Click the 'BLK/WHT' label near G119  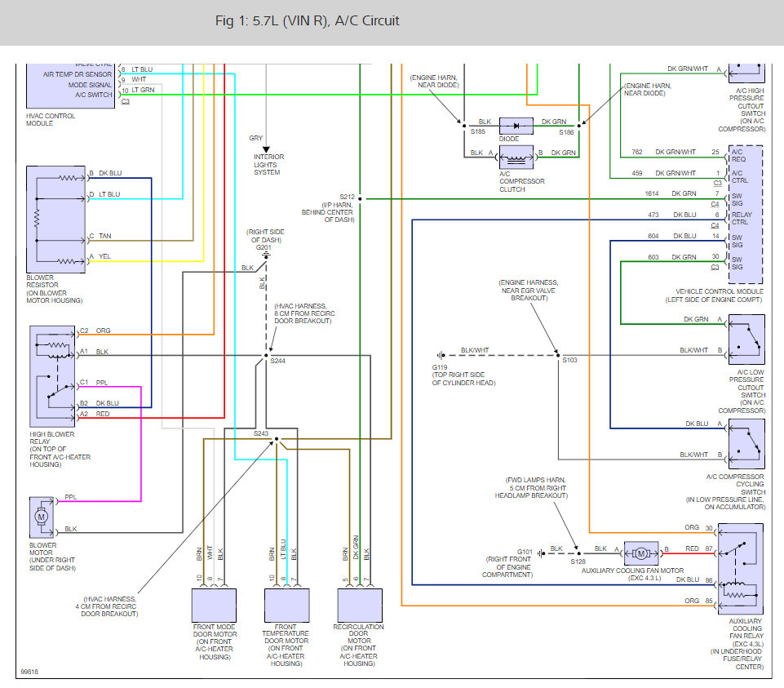pos(475,350)
